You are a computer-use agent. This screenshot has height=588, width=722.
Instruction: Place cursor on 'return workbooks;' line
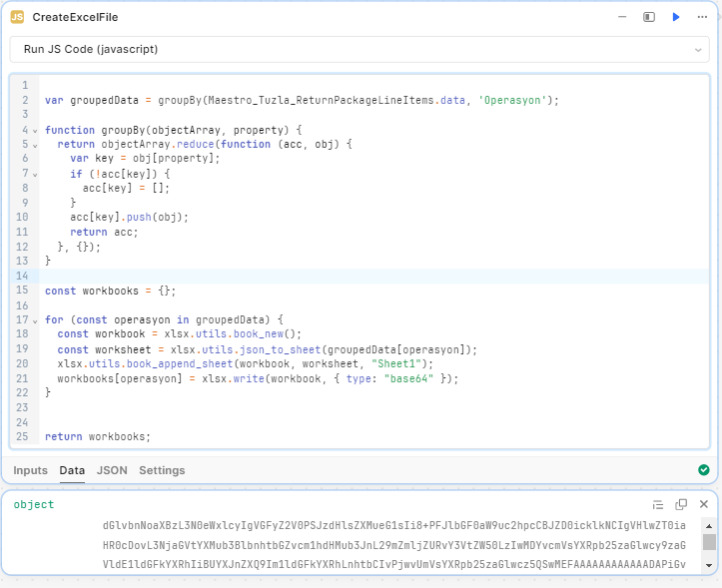coord(98,436)
